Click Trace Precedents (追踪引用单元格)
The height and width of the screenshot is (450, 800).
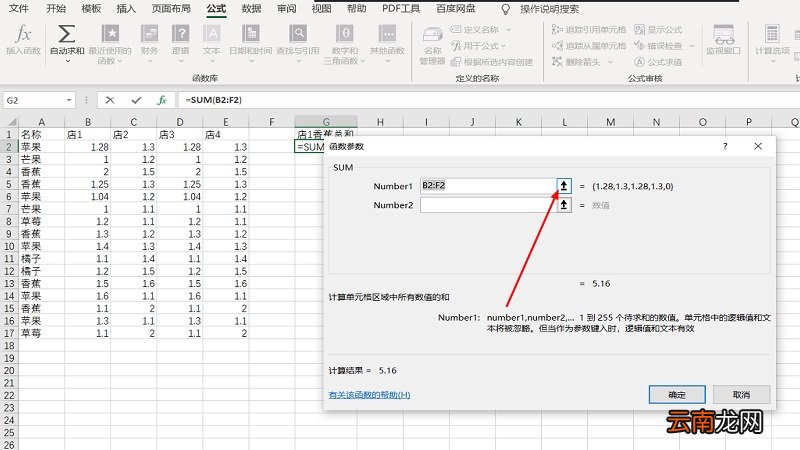click(589, 30)
